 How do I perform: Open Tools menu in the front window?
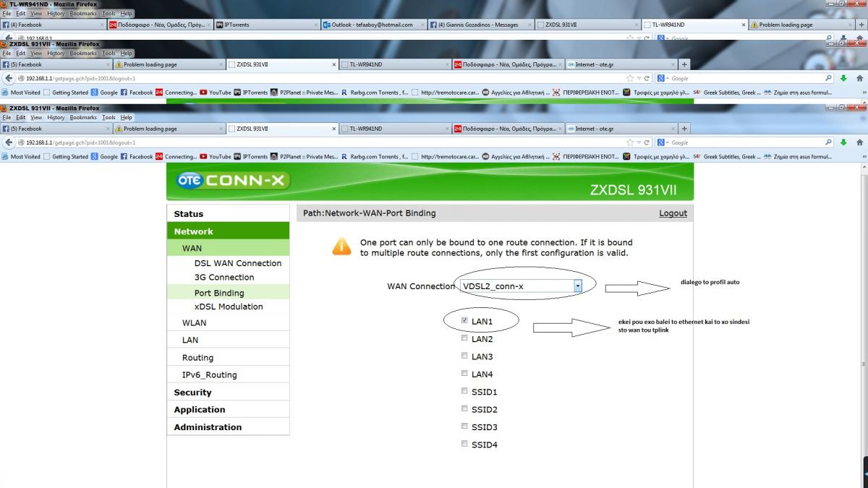[109, 117]
